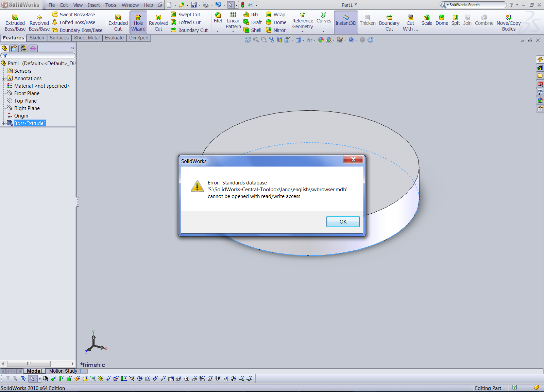The height and width of the screenshot is (392, 544).
Task: Select the Cut With Surface tool
Action: [410, 23]
